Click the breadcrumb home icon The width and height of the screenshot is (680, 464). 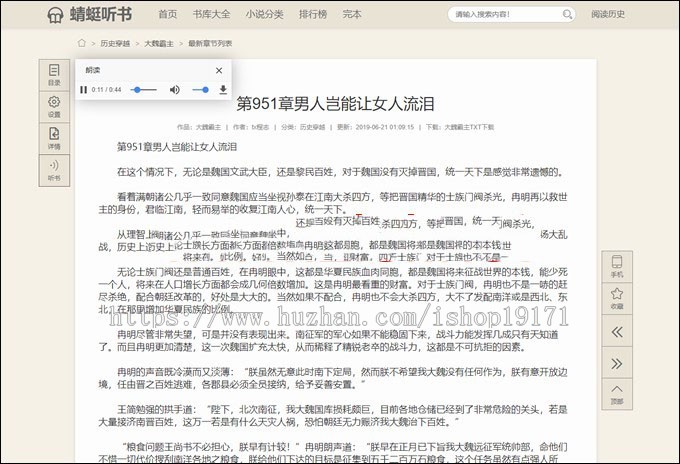82,43
